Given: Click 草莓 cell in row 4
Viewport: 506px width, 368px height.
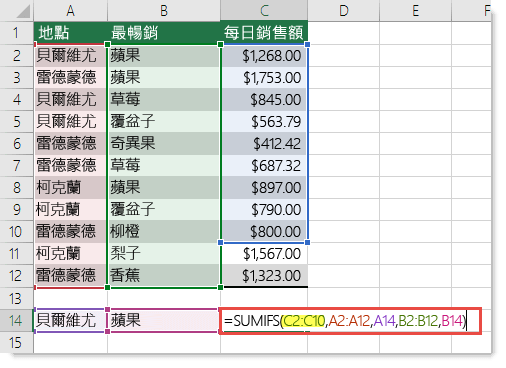Looking at the screenshot, I should (164, 99).
